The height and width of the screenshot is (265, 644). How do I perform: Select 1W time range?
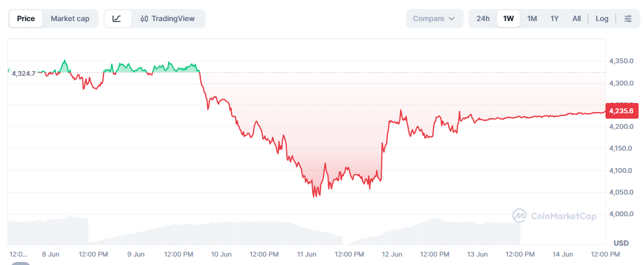coord(509,19)
